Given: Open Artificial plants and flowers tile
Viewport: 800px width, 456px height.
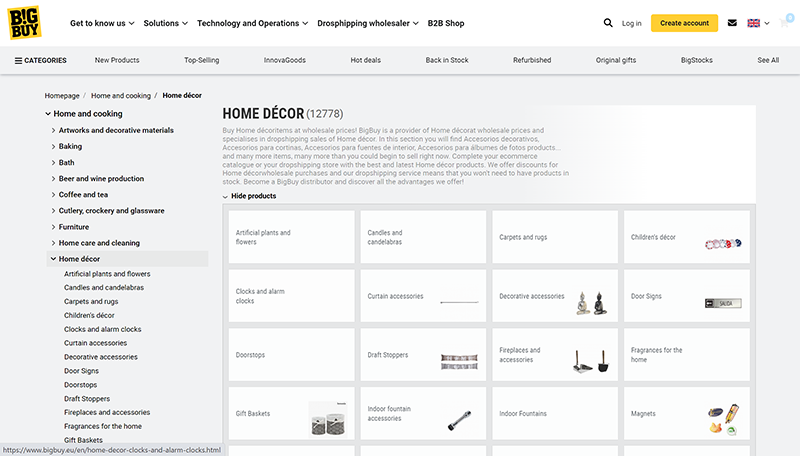Looking at the screenshot, I should tap(291, 237).
